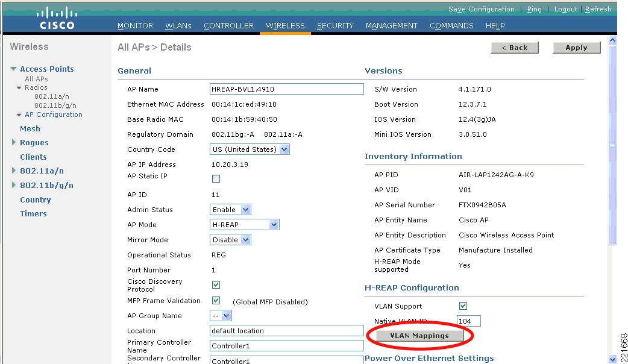Toggle Cisco Discovery Protocol checkbox
This screenshot has width=628, height=364.
pos(216,284)
